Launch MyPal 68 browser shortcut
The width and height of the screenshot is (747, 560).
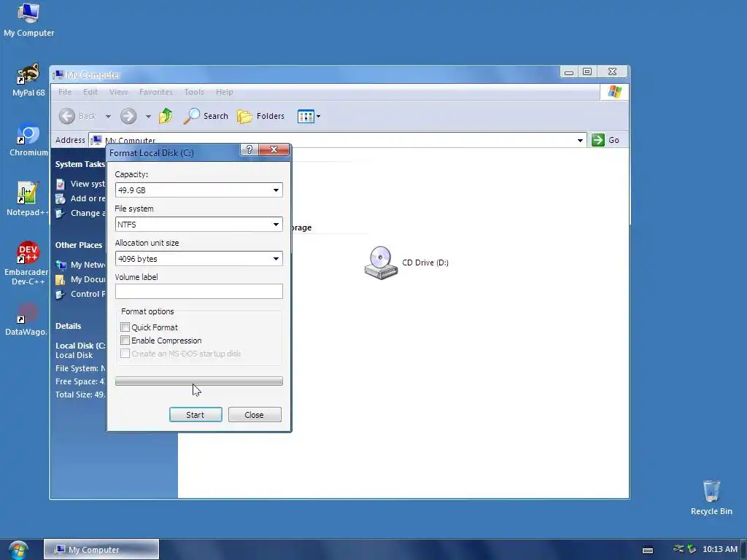click(28, 80)
